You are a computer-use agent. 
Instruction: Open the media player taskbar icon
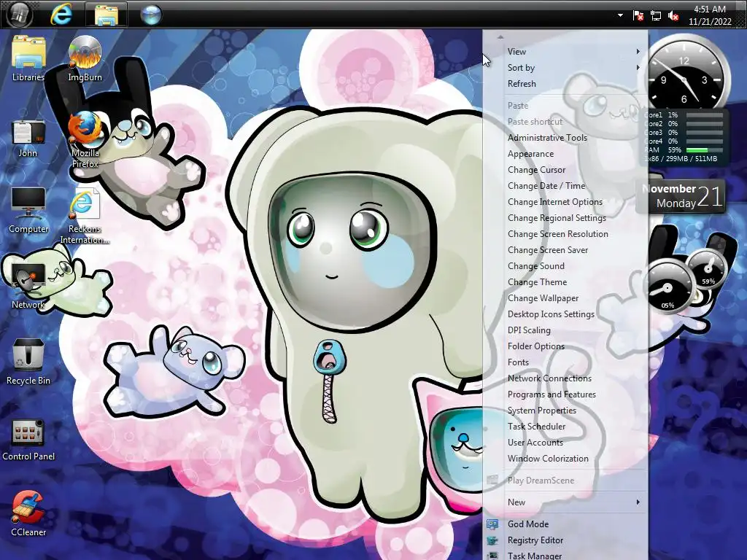coord(150,15)
